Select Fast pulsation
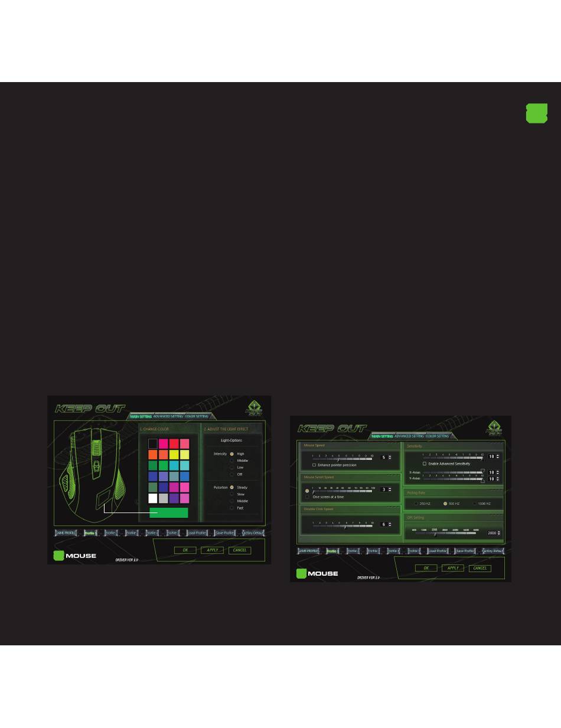561x728 pixels. click(x=232, y=508)
